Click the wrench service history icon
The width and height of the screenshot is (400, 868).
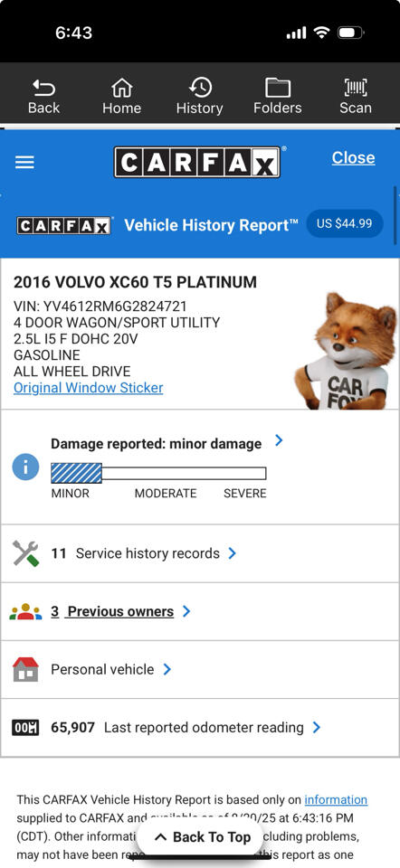tap(25, 553)
